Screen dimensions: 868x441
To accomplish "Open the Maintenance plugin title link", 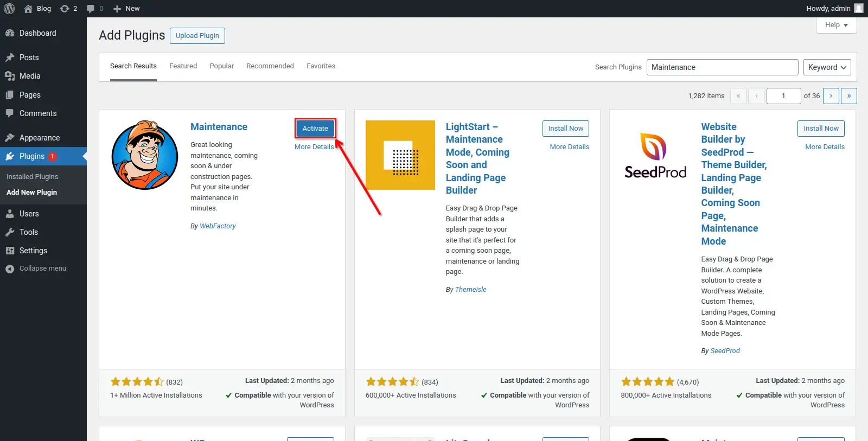I will tap(219, 127).
